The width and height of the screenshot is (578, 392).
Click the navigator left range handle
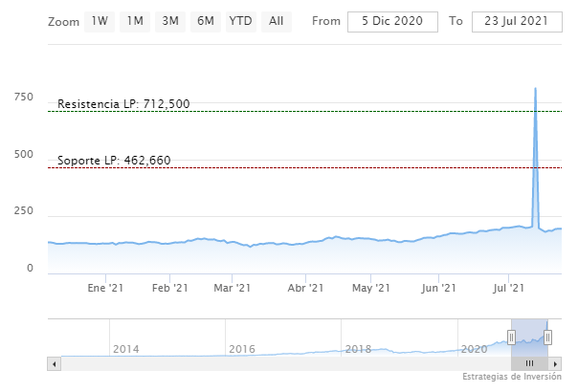[x=511, y=337]
